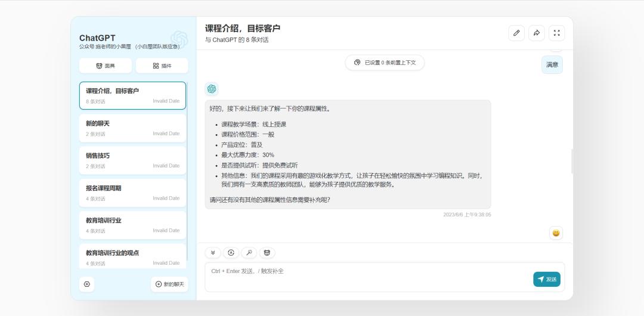Select the 课程介绍，目标客户 conversation in the sidebar
Image resolution: width=644 pixels, height=316 pixels.
coord(132,96)
